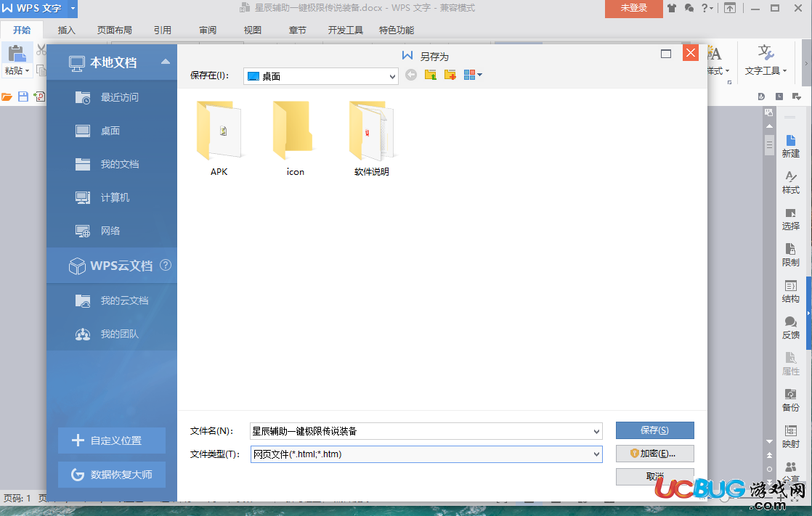Click the WPS云文档 section header
Viewport: 812px width, 516px height.
[x=112, y=266]
